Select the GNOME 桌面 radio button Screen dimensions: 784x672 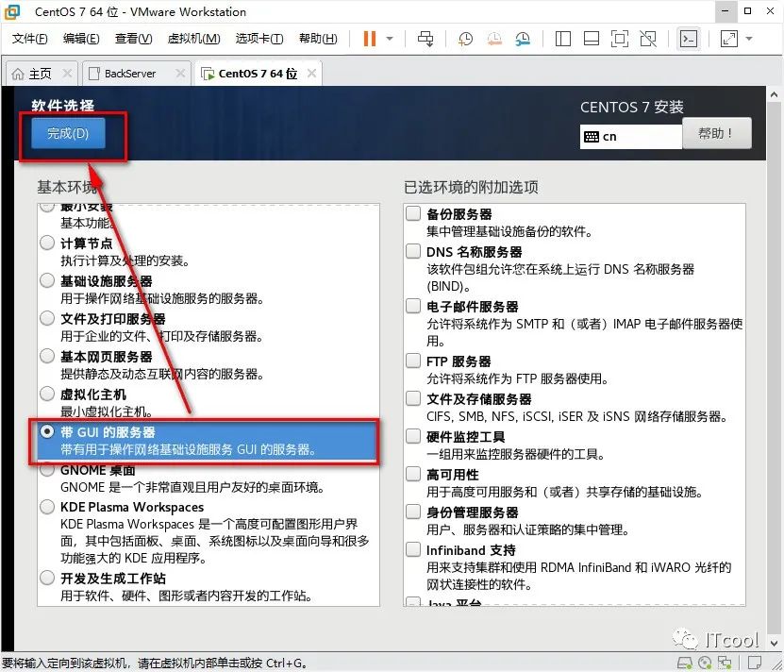pos(47,470)
